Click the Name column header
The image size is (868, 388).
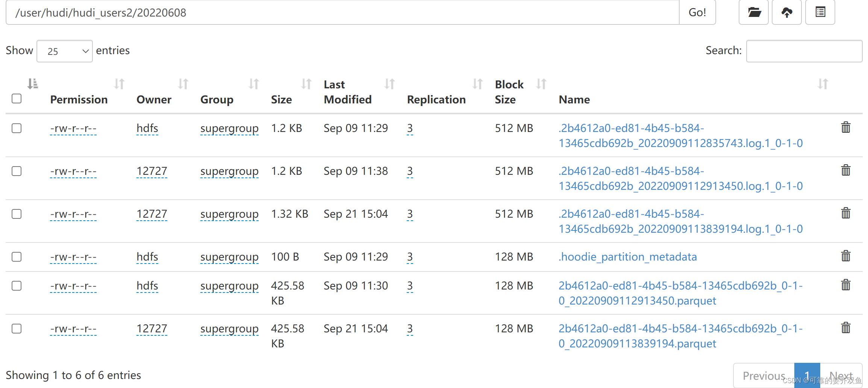(574, 100)
